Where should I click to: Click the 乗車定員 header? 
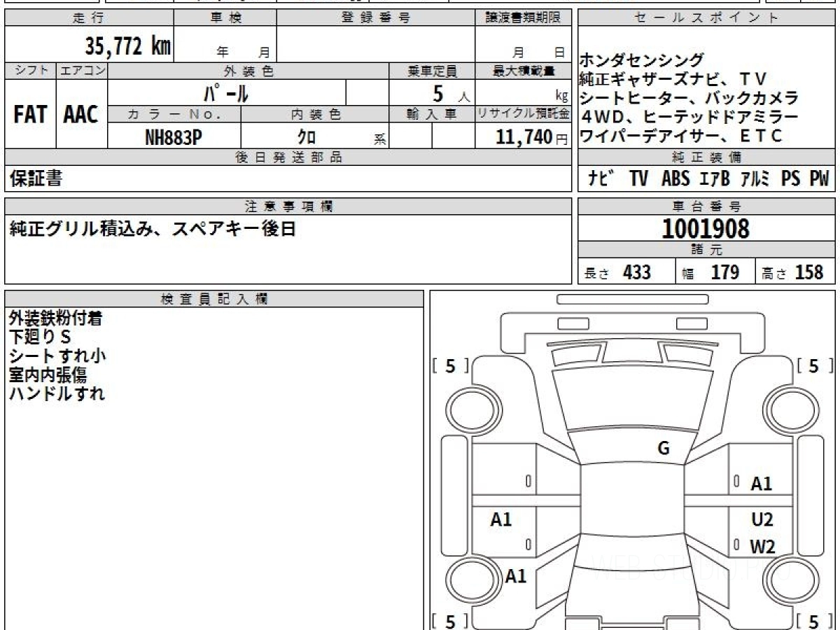pos(432,71)
